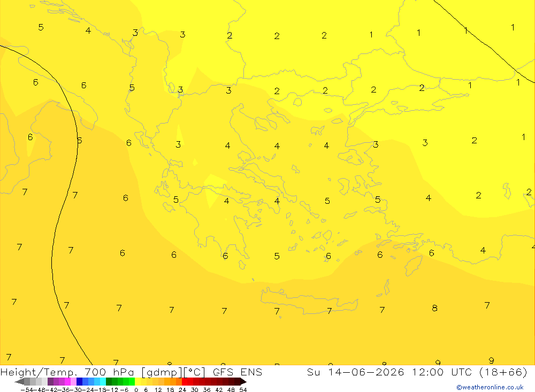Viewport: 535px width, 392px height.
Task: Click the "0" legend label
Action: 136,390
